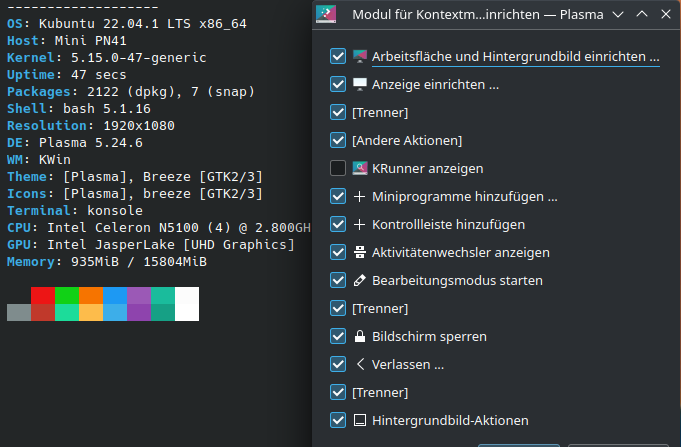Click the padlock icon beside Bildschirm sperren
Viewport: 681px width, 447px height.
click(360, 336)
